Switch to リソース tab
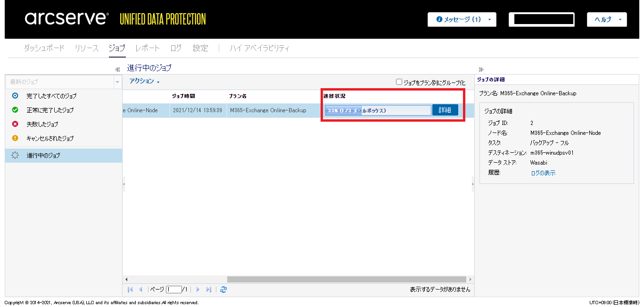The height and width of the screenshot is (307, 644). pyautogui.click(x=87, y=48)
